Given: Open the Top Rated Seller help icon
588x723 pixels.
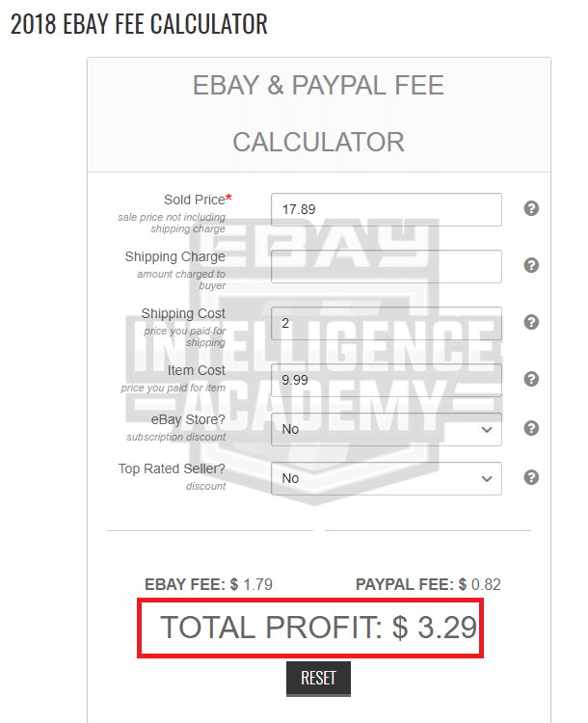Looking at the screenshot, I should [x=531, y=477].
